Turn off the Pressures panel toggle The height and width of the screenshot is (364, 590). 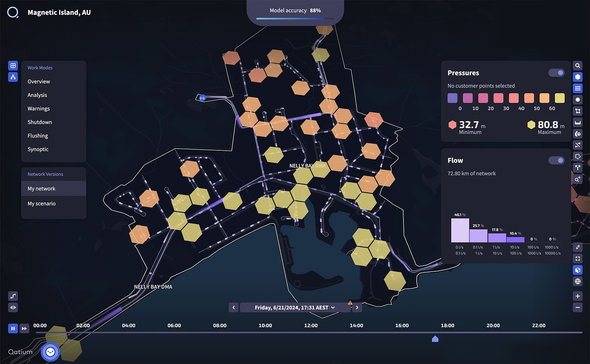(556, 73)
